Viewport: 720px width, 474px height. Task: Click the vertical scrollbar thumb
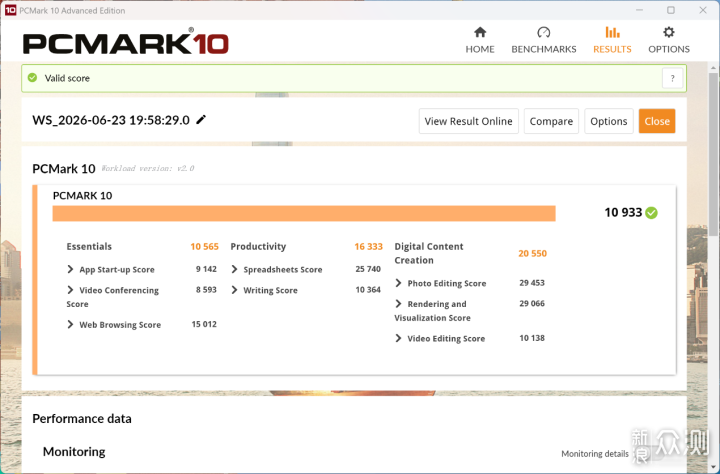click(x=713, y=155)
